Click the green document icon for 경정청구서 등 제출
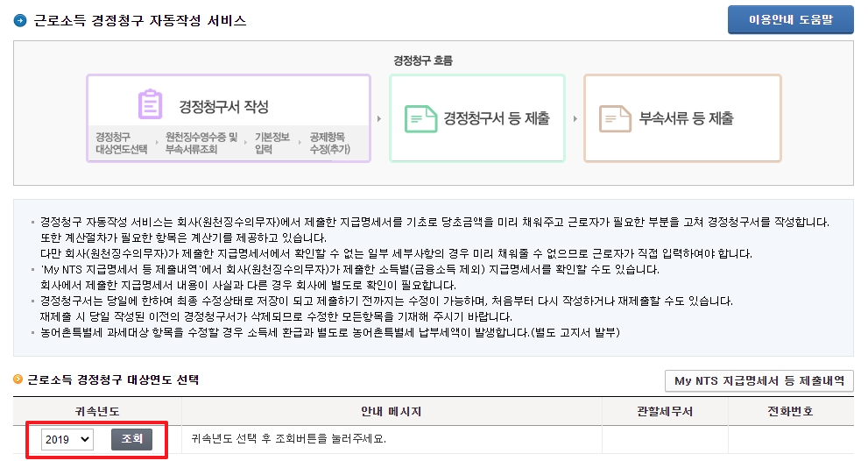Image resolution: width=868 pixels, height=461 pixels. click(x=420, y=118)
